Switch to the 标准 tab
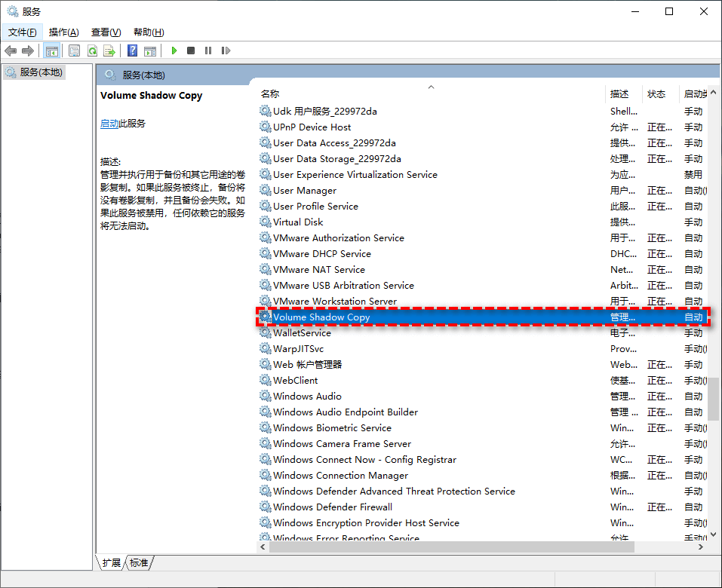 (x=139, y=562)
